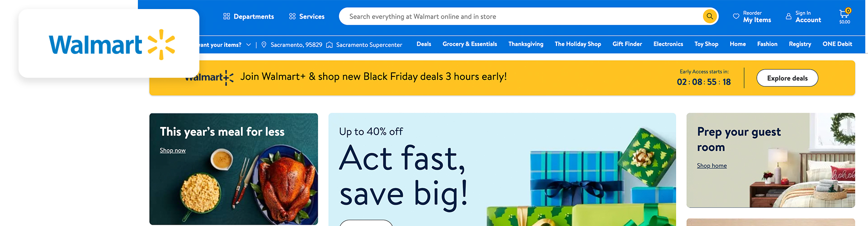
Task: Click the Services icon in header
Action: (292, 16)
